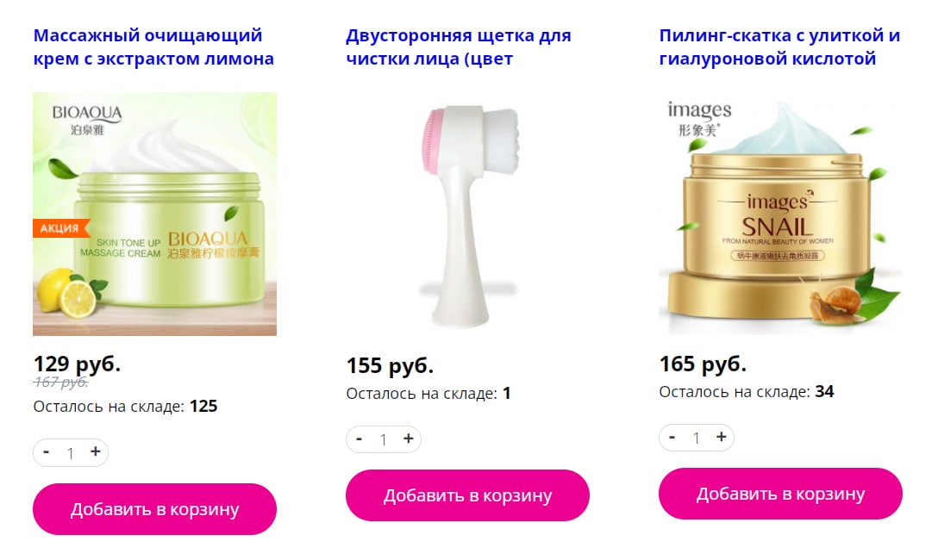Increase quantity of lemon massage cream
938x560 pixels.
tap(95, 451)
